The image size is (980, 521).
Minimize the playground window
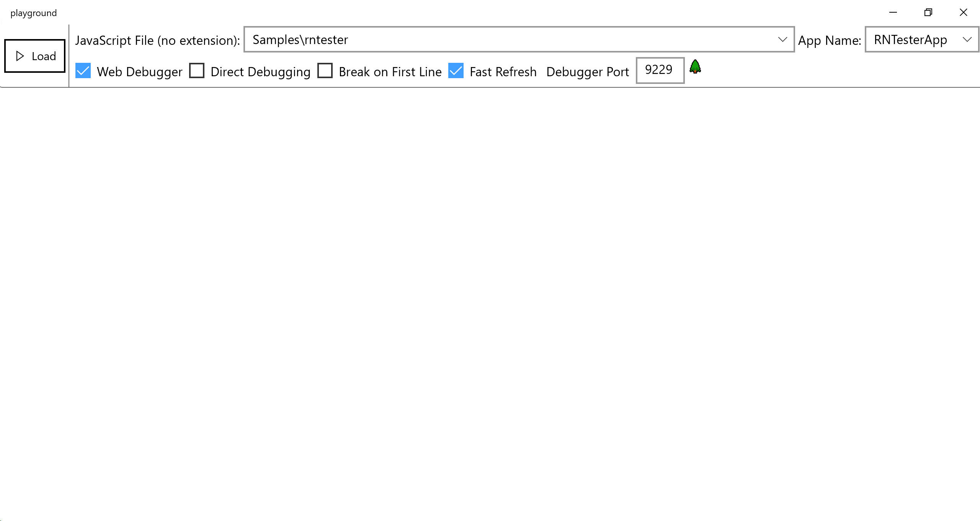point(893,13)
